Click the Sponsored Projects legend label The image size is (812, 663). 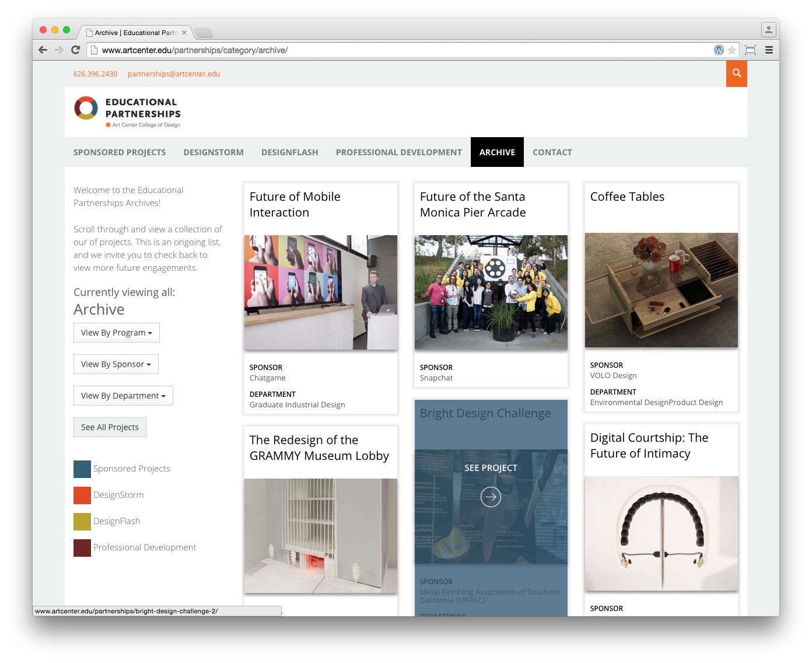click(131, 469)
